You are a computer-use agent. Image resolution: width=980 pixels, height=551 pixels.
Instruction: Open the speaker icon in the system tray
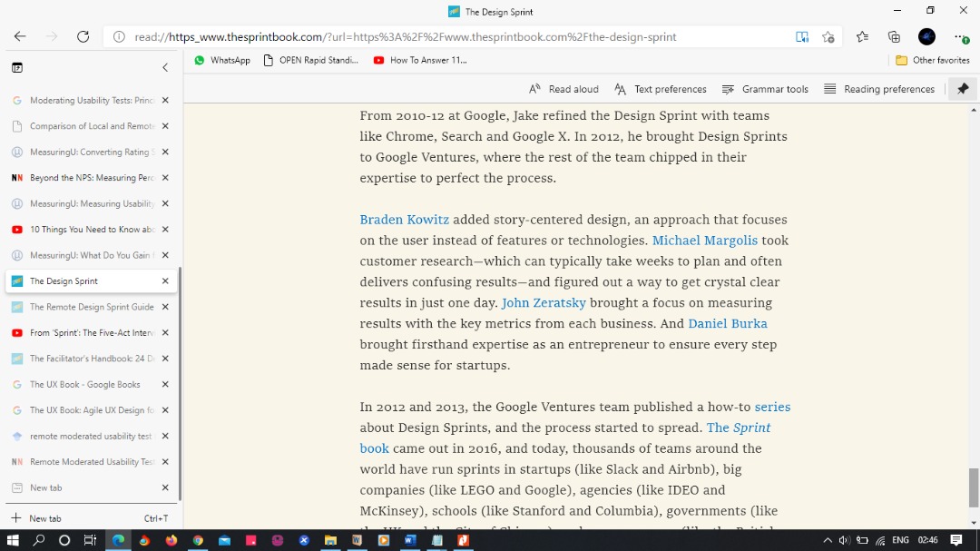pos(844,539)
